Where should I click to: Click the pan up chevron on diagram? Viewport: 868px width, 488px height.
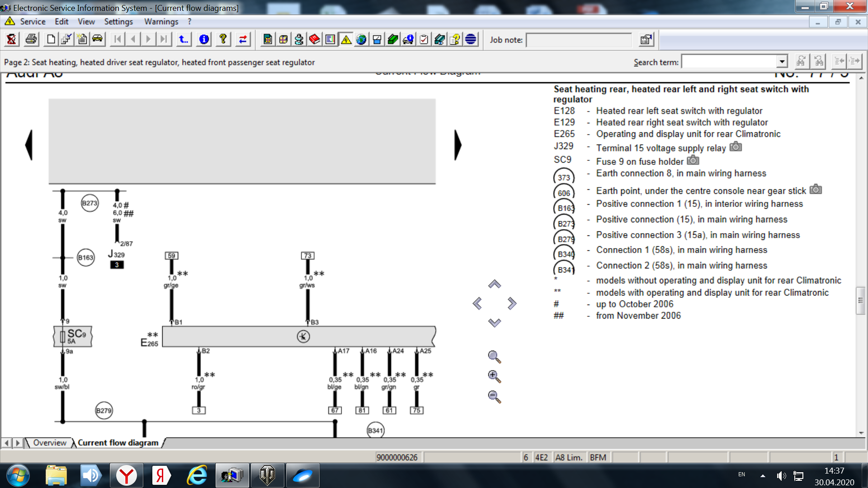tap(495, 284)
